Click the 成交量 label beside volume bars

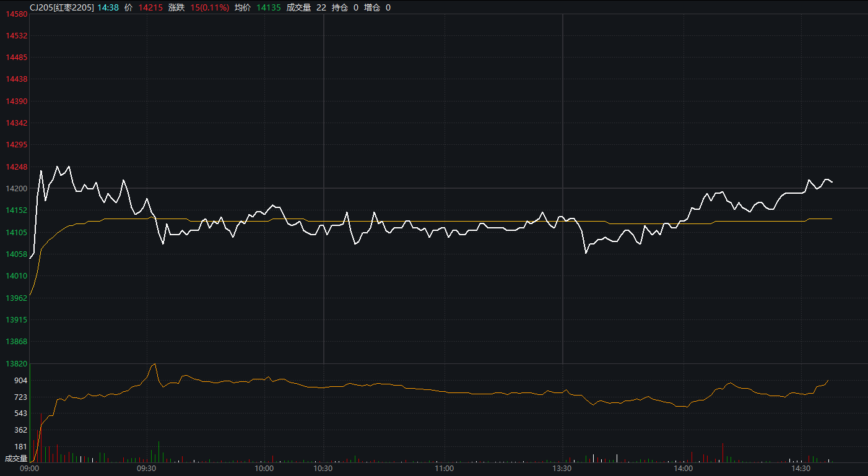[16, 459]
